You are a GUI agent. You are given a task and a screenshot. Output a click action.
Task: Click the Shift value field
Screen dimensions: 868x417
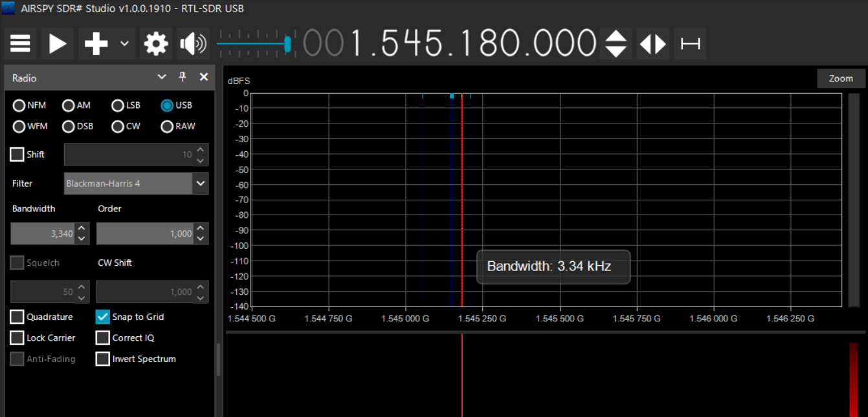(x=128, y=155)
